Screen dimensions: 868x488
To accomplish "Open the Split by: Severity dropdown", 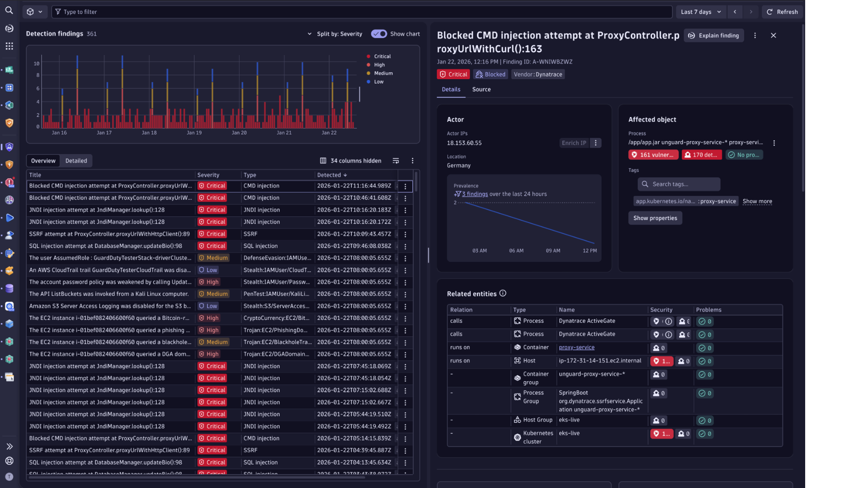I will coord(336,33).
